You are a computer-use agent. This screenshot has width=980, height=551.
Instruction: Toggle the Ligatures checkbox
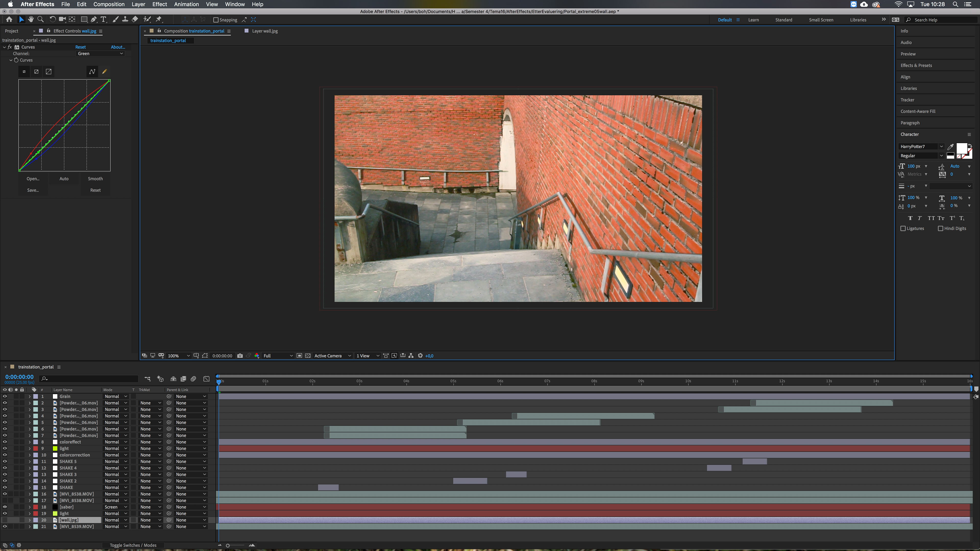(903, 229)
